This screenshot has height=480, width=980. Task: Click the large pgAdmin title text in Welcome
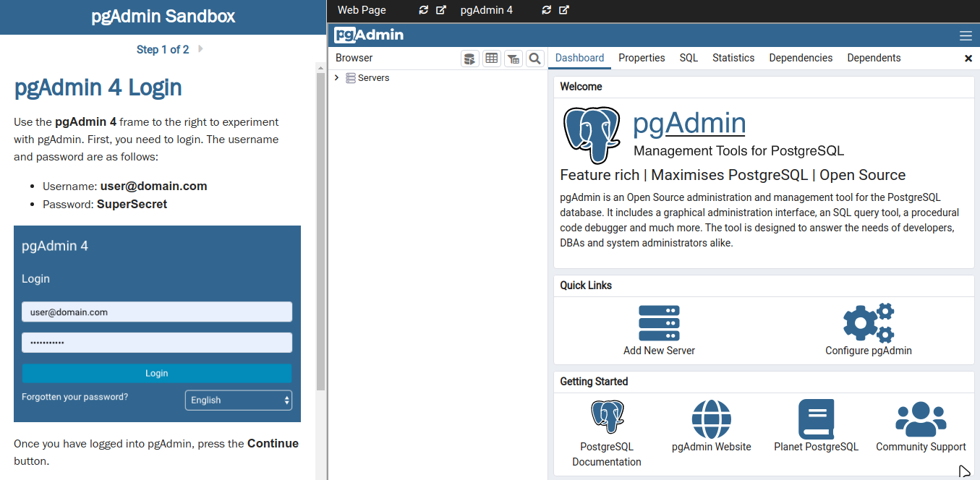(x=689, y=123)
